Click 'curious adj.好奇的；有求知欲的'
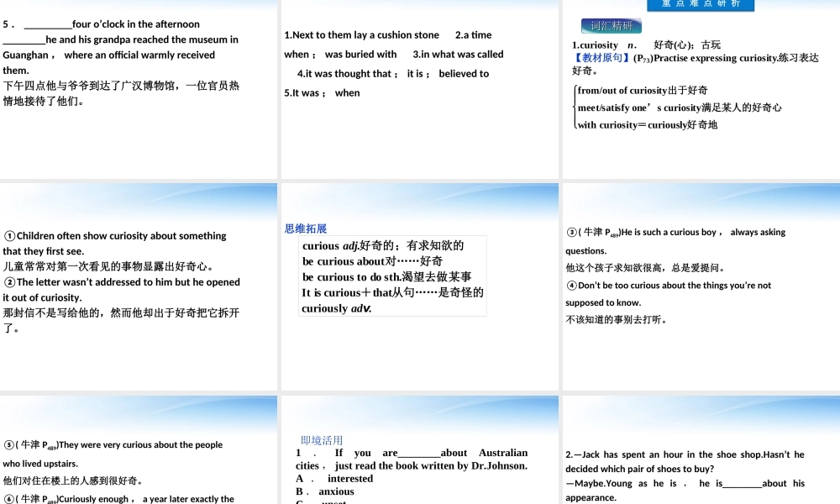This screenshot has width=840, height=504. [383, 246]
